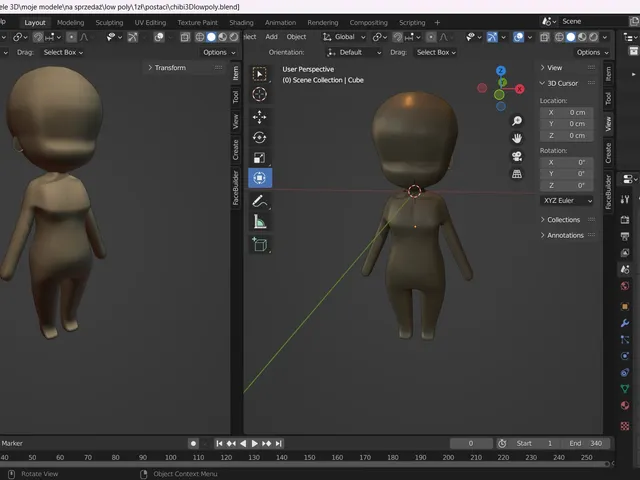The image size is (640, 480).
Task: Click the Zoom view magnifier icon
Action: [x=517, y=121]
